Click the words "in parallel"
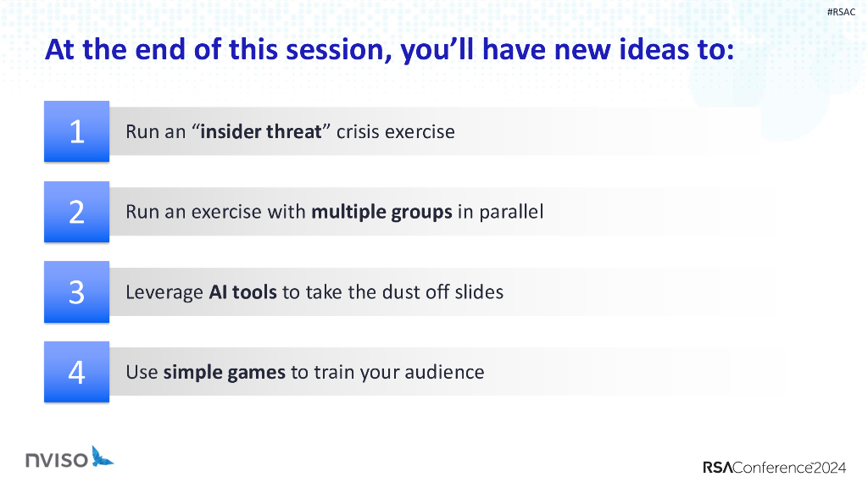This screenshot has width=868, height=488. coord(500,212)
